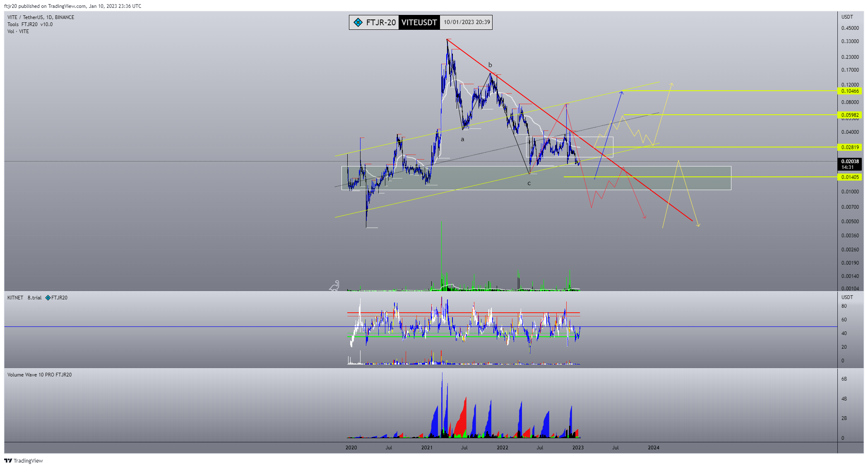Click the 0.17000 price scale value

[850, 70]
